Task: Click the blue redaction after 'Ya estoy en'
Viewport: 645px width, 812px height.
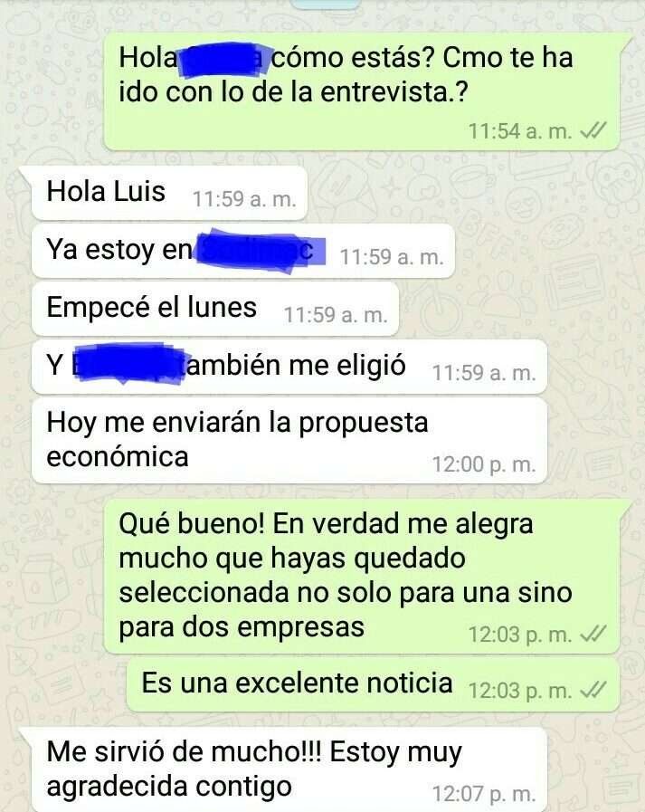Action: pos(261,251)
